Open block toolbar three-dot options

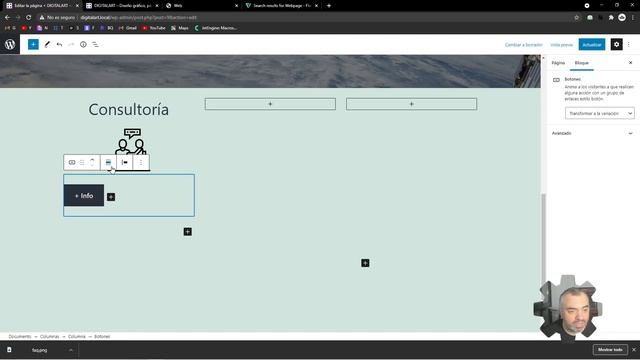click(141, 162)
